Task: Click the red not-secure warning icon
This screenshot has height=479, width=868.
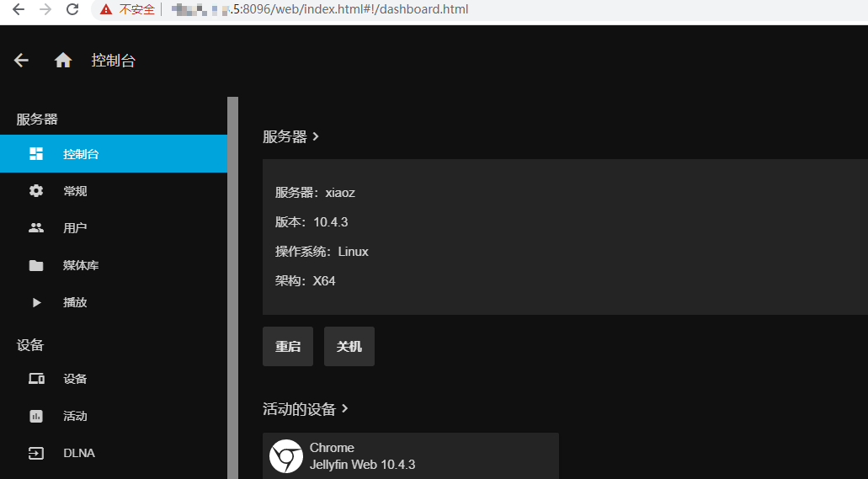Action: [105, 10]
